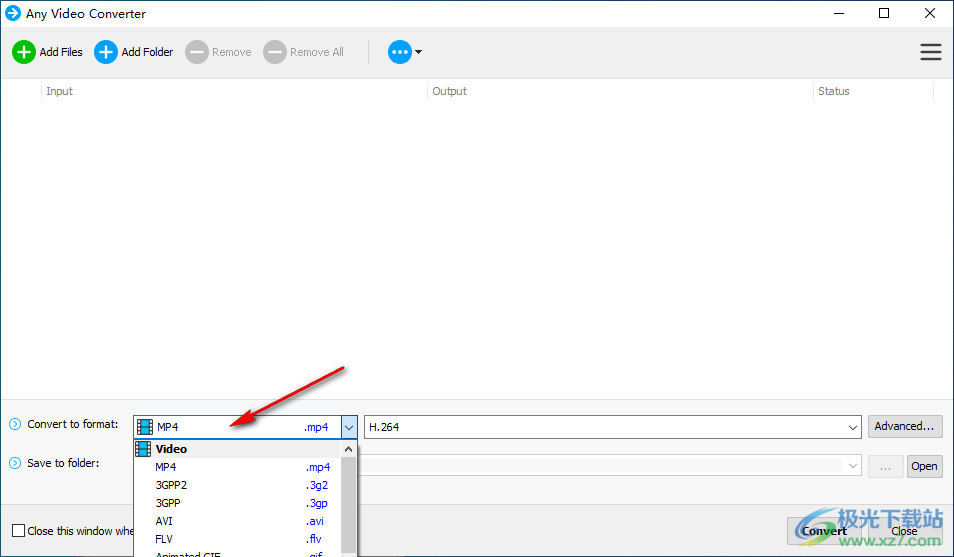The image size is (954, 557).
Task: Click the Convert button
Action: (824, 531)
